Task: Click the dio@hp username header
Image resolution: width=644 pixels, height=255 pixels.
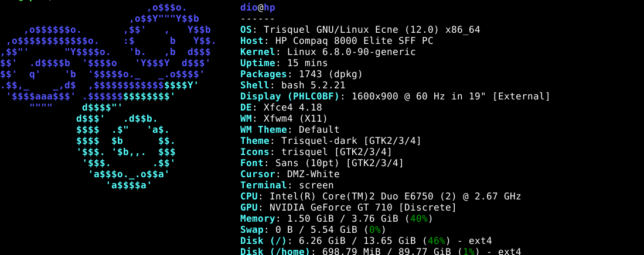Action: [257, 8]
